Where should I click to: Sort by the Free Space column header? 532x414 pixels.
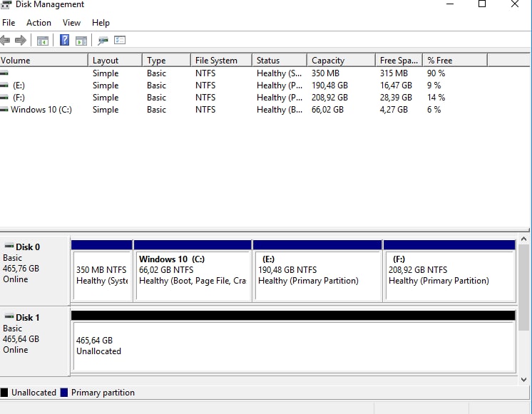tap(399, 61)
